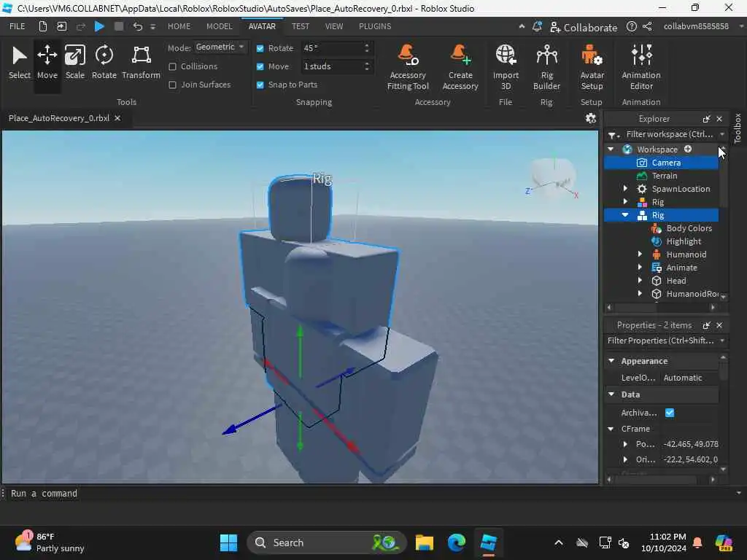747x560 pixels.
Task: Open File Explorer from taskbar
Action: 424,542
